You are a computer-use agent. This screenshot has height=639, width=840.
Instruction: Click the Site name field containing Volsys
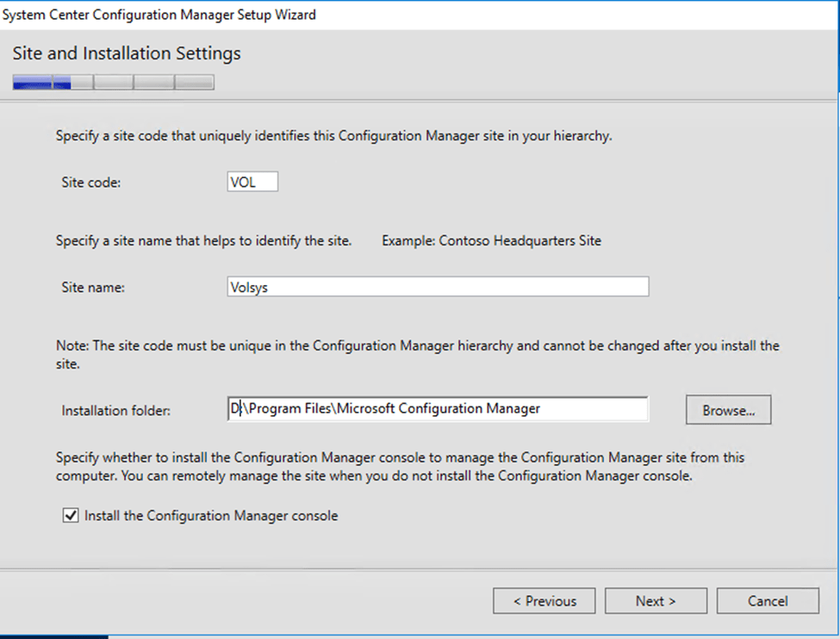(437, 288)
